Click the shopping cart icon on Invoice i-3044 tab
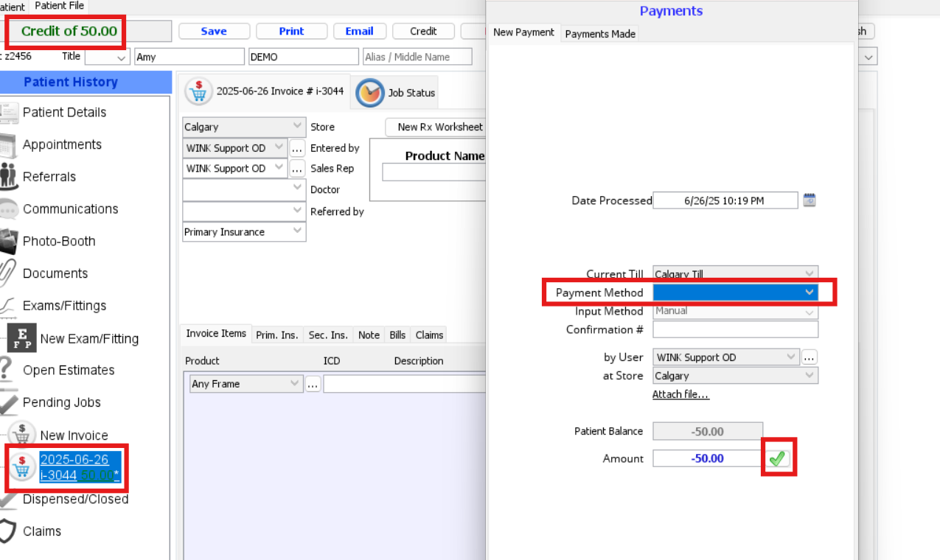This screenshot has height=560, width=940. coord(198,92)
